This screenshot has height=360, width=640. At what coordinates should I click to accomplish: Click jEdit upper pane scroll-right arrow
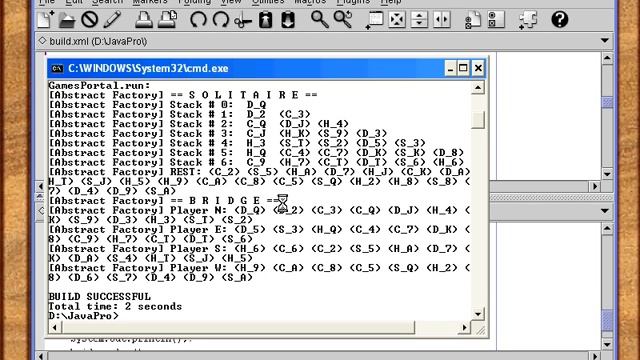pos(595,187)
